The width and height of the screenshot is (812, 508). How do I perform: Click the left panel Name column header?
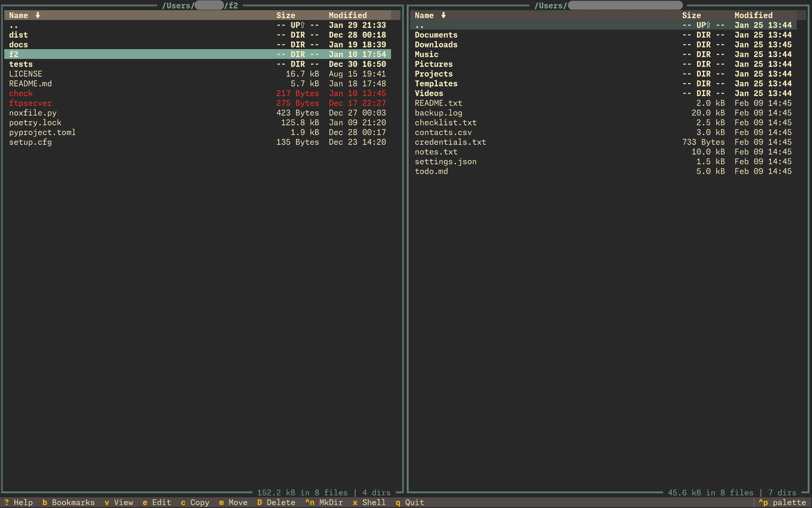click(x=19, y=15)
